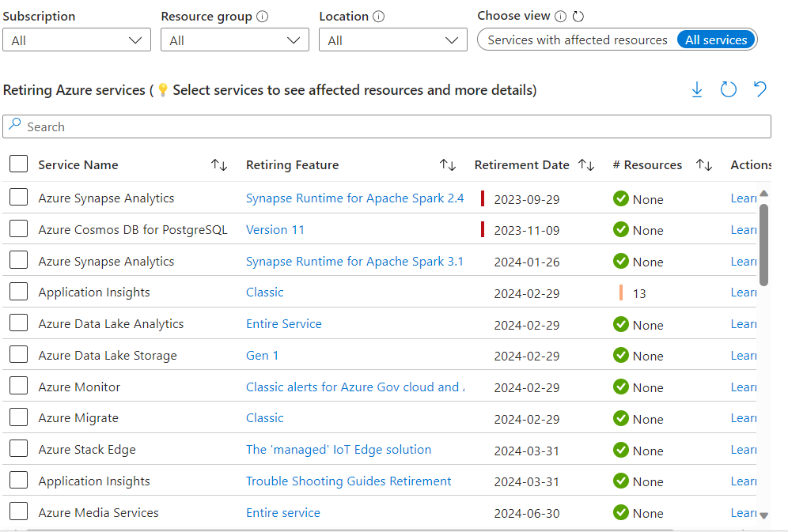Open Synapse Runtime for Apache Spark 3.1 link

[354, 262]
